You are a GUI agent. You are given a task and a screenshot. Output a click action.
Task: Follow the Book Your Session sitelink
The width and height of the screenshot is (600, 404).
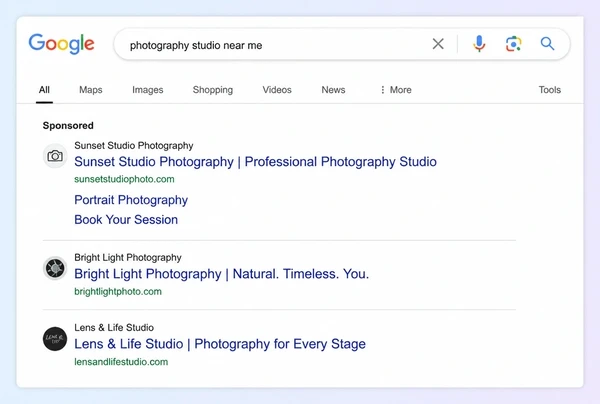pos(126,220)
